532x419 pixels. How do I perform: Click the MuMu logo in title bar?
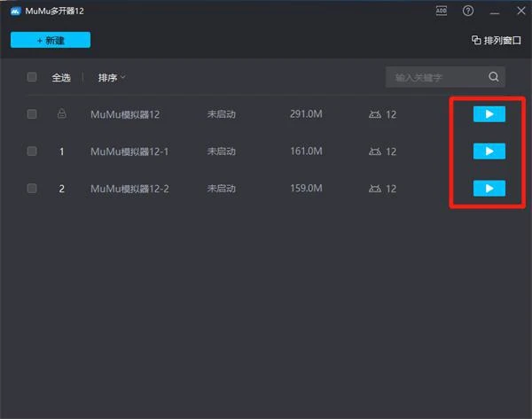pyautogui.click(x=15, y=12)
